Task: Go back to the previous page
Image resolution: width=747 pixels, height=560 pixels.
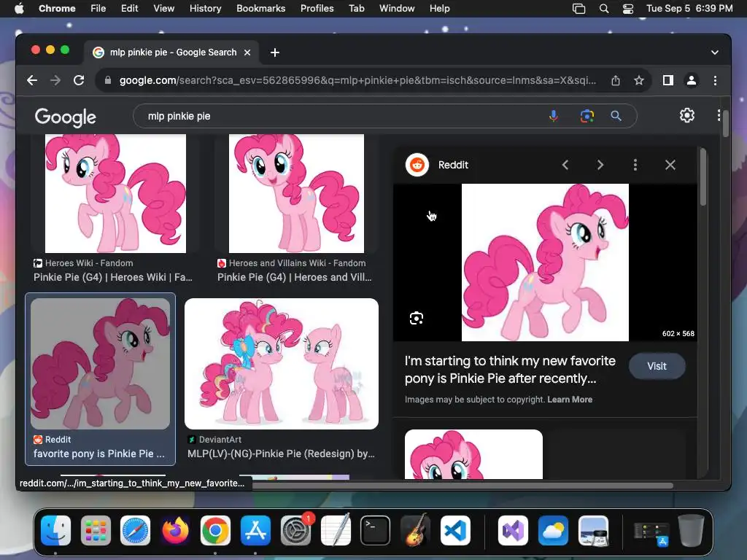Action: (x=32, y=80)
